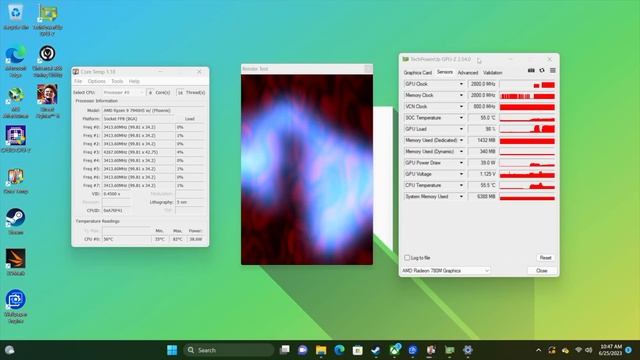The height and width of the screenshot is (360, 640).
Task: Open the Wallpaper Engine desktop shortcut
Action: tap(16, 306)
